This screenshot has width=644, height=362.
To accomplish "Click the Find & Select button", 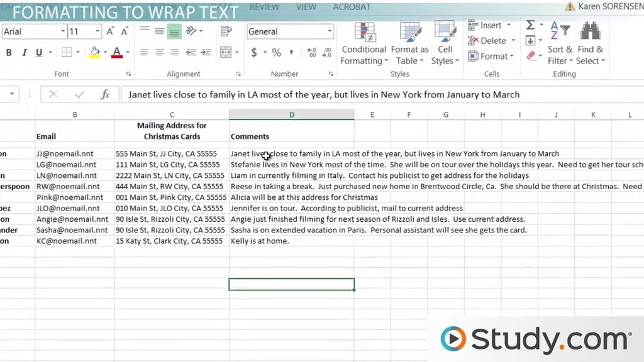I will (x=590, y=45).
